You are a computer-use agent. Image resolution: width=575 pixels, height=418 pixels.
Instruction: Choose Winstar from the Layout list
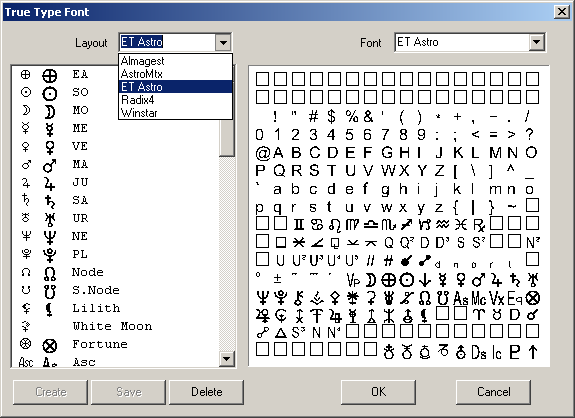175,113
